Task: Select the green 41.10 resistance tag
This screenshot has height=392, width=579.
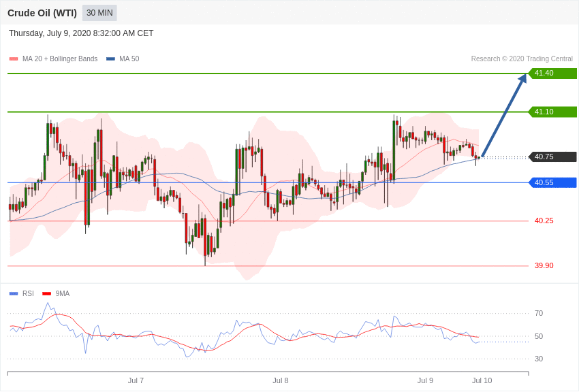Action: click(552, 112)
